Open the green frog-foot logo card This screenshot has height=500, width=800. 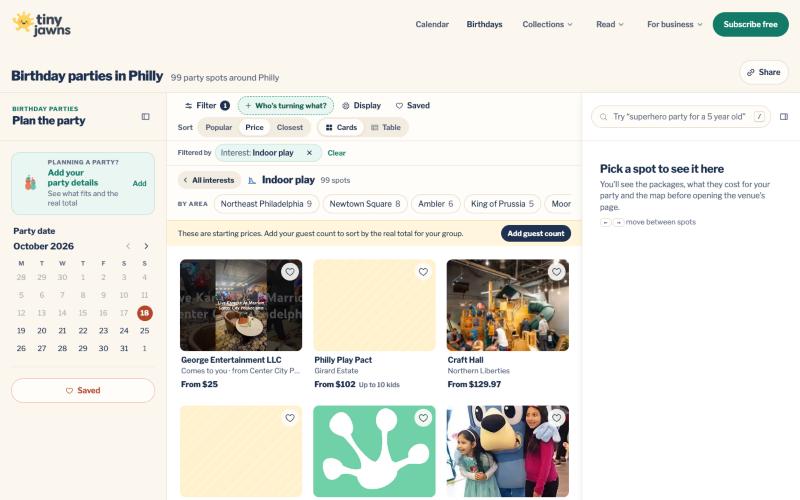pos(374,451)
